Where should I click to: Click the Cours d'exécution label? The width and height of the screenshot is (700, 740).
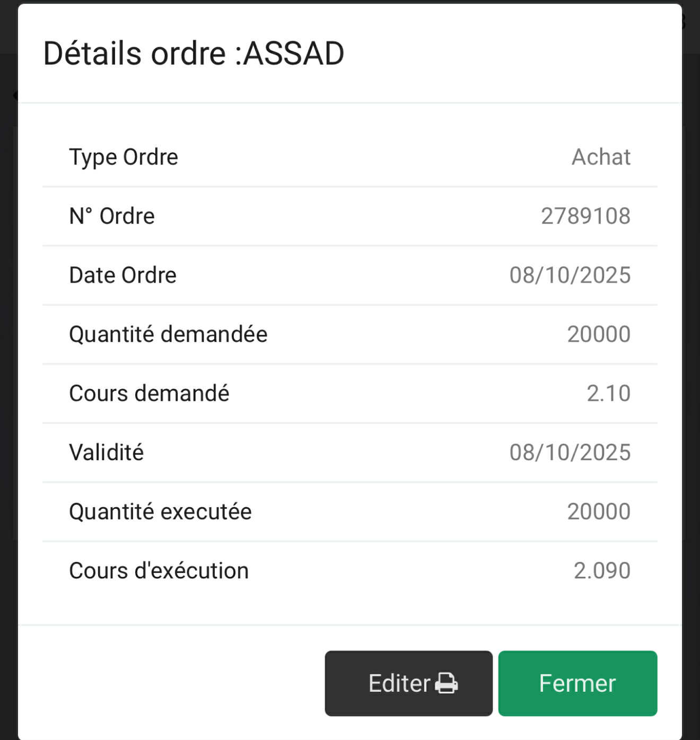point(159,571)
